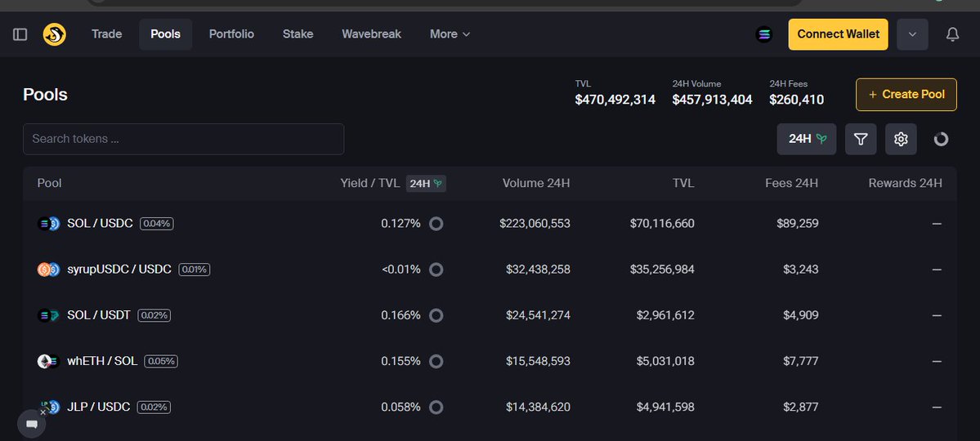Click the JLP / USDC token pair icons
The image size is (980, 441).
48,408
